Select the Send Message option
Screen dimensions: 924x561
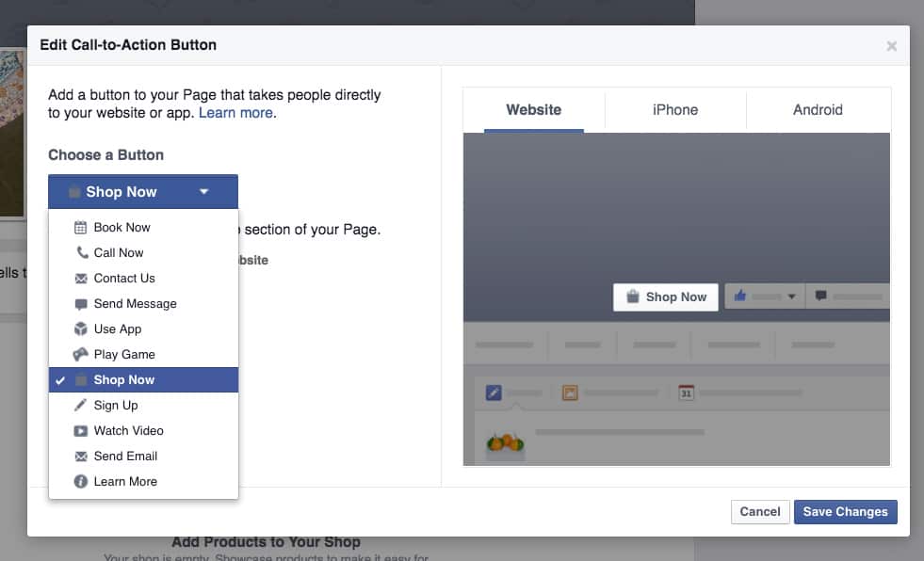144,304
